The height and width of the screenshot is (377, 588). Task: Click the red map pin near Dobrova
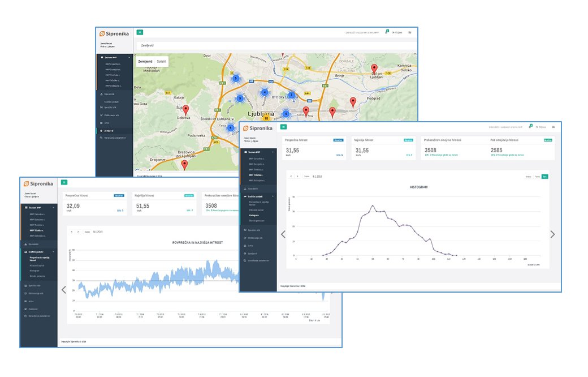click(x=186, y=110)
